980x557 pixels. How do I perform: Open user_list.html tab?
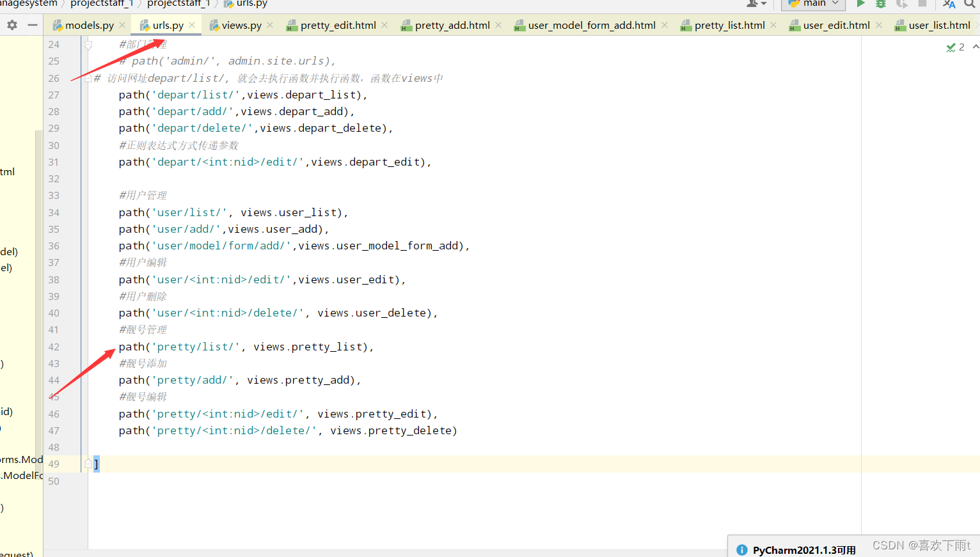click(x=940, y=26)
